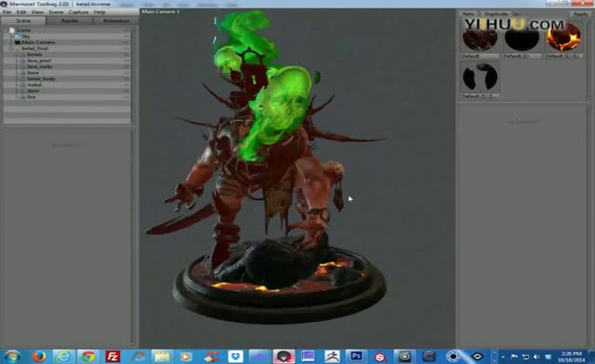
Task: Click the mesh icon beside door
Action: pos(23,91)
